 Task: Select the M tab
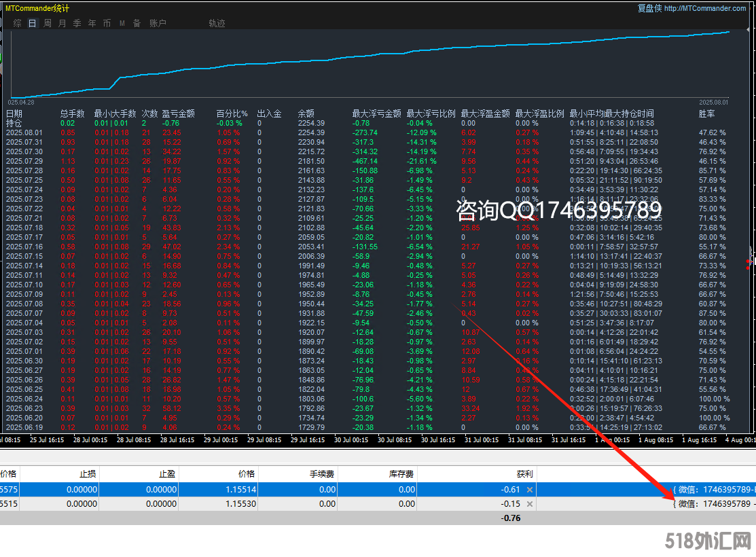click(x=122, y=23)
